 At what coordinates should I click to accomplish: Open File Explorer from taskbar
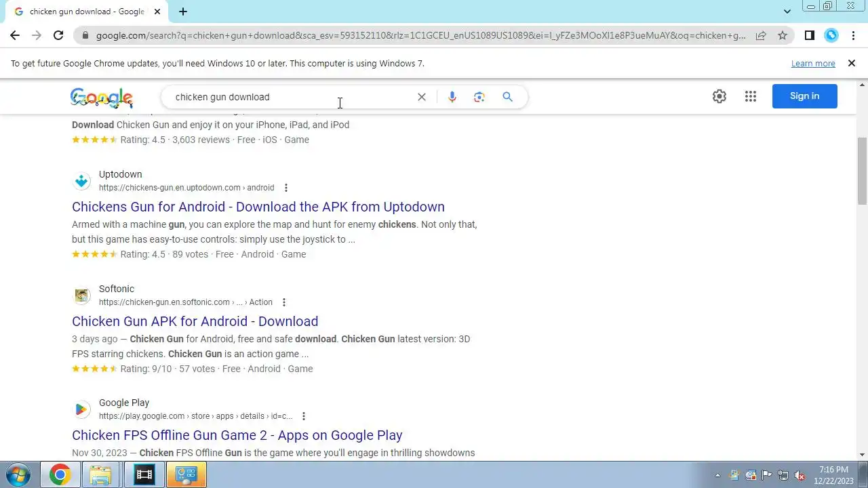(101, 475)
